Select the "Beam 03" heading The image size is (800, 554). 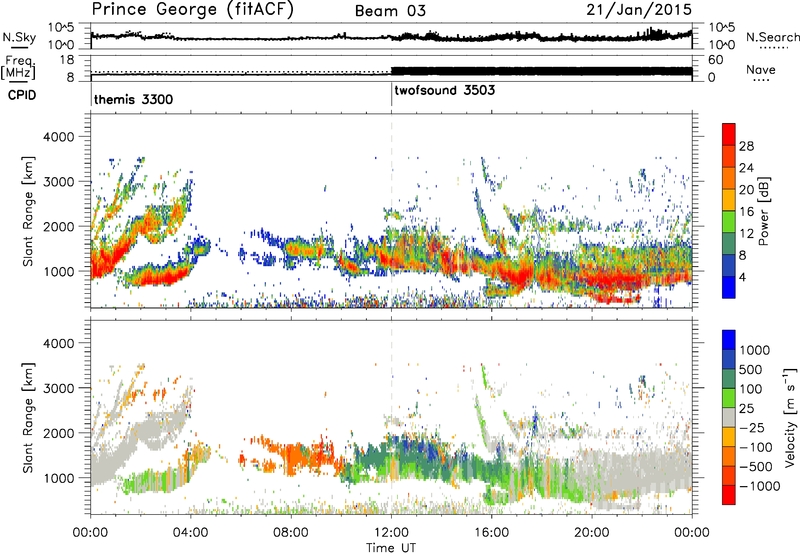[x=390, y=11]
